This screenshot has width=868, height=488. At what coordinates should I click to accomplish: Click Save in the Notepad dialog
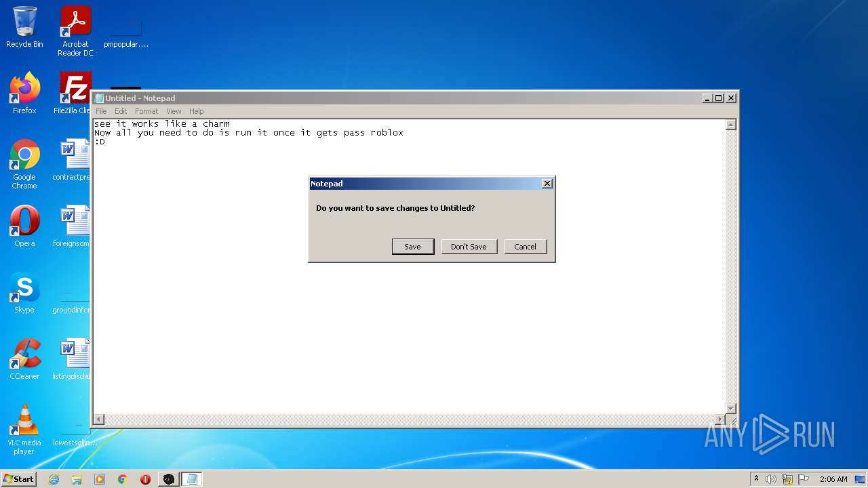pos(413,247)
